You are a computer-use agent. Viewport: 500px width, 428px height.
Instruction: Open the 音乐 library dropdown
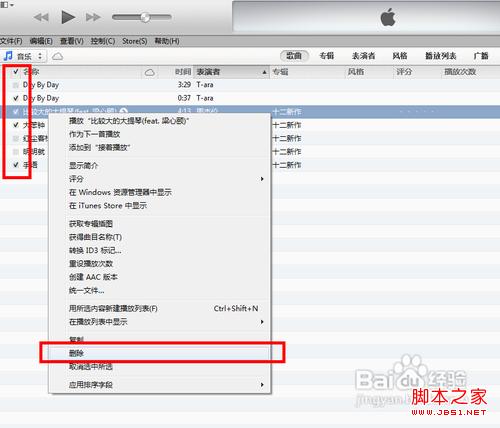coord(24,56)
